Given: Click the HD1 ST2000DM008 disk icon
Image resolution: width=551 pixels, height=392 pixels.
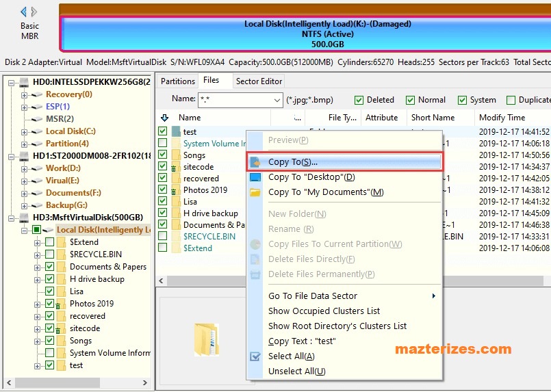Looking at the screenshot, I should click(24, 156).
